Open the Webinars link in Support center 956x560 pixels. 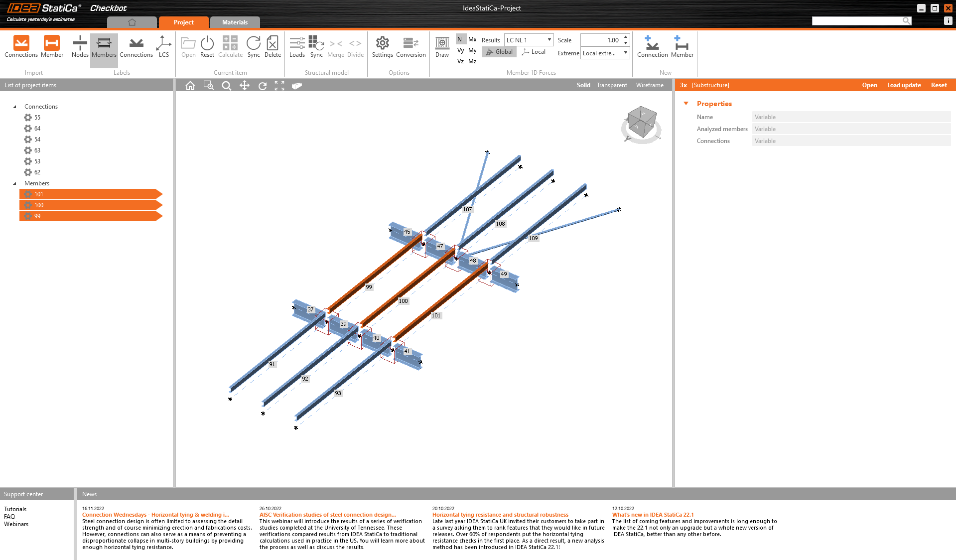click(16, 524)
